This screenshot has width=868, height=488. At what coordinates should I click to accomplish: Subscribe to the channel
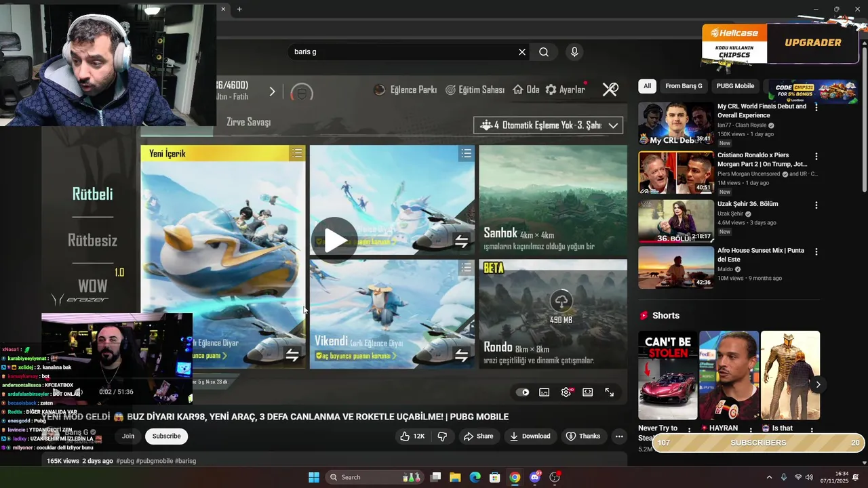click(x=166, y=436)
